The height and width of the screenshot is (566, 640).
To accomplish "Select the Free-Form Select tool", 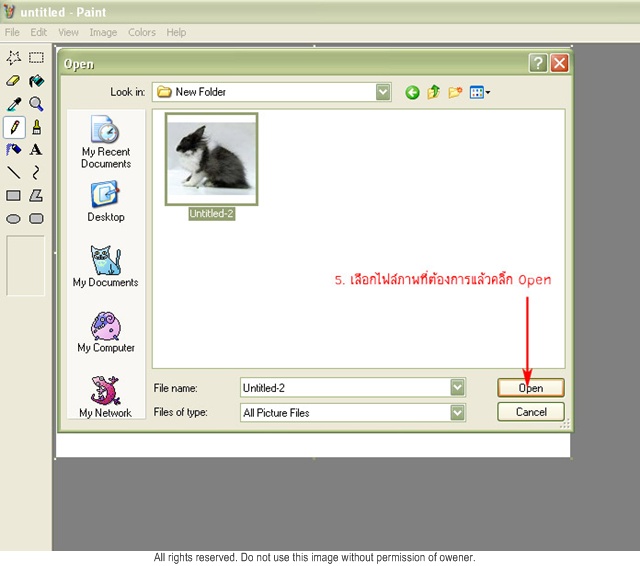I will [13, 58].
